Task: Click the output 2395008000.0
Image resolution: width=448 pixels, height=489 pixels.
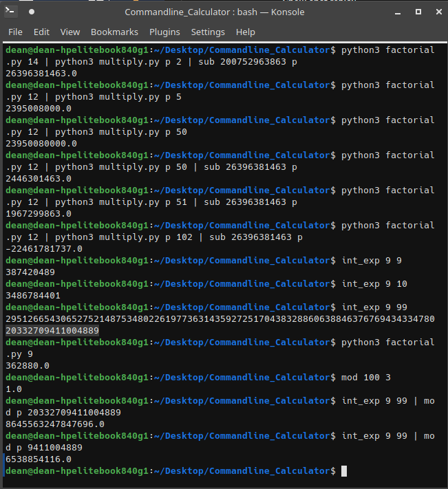Action: (39, 109)
